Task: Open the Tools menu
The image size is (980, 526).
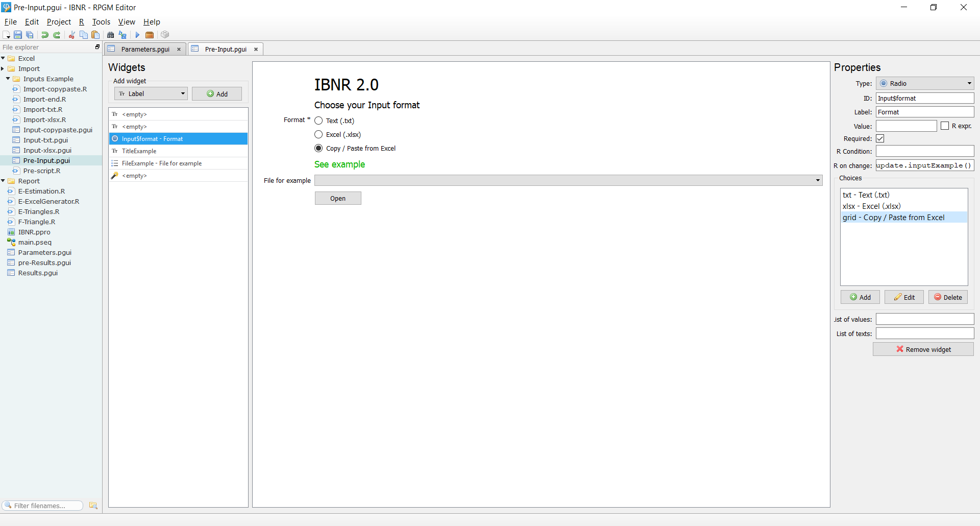Action: [101, 22]
